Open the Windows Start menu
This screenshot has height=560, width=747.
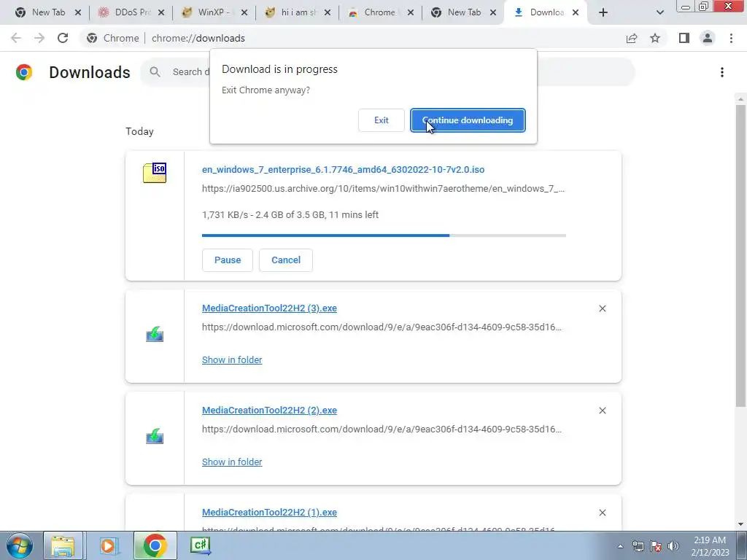(x=20, y=545)
